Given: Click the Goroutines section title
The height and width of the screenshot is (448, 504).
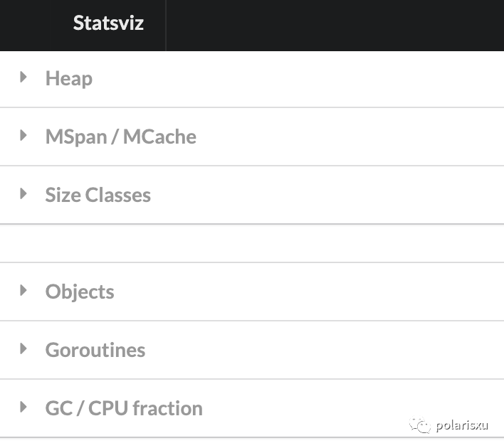Looking at the screenshot, I should click(95, 350).
